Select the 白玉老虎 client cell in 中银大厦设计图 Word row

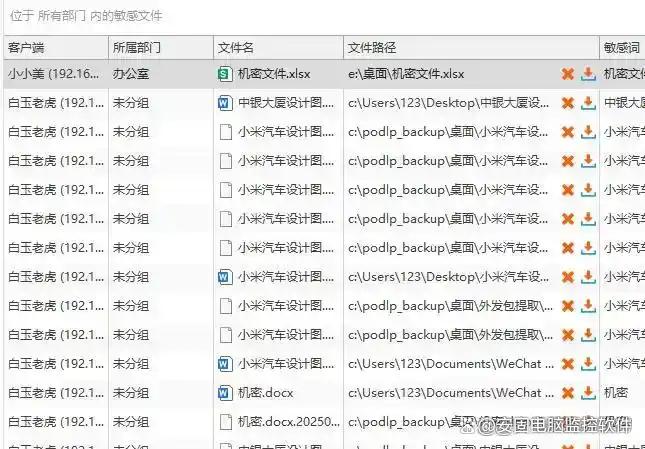56,103
